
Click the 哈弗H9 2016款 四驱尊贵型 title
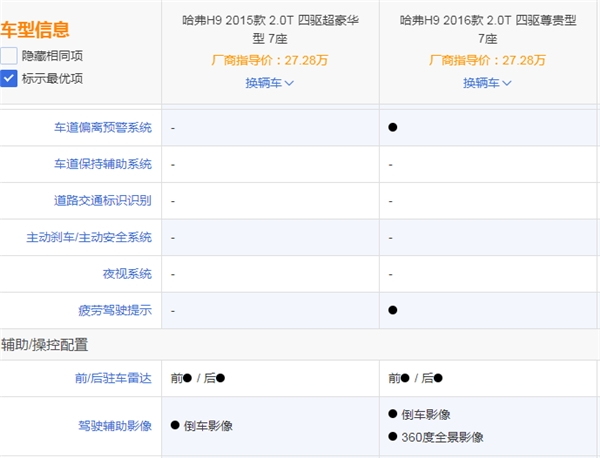(487, 29)
